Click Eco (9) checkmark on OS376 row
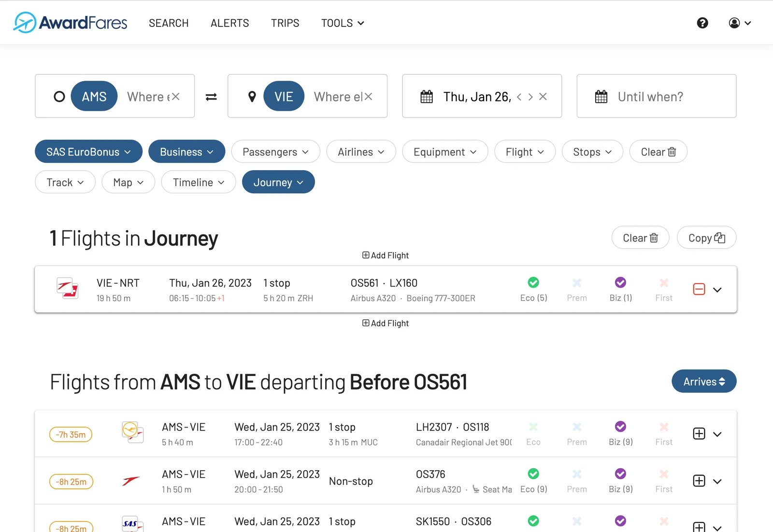 point(533,474)
